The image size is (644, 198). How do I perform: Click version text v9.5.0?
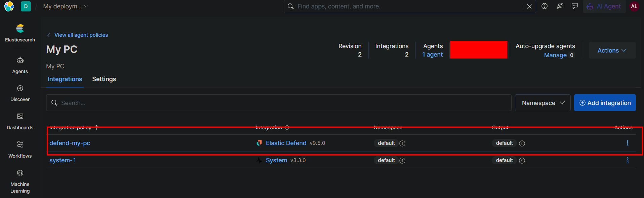click(318, 143)
